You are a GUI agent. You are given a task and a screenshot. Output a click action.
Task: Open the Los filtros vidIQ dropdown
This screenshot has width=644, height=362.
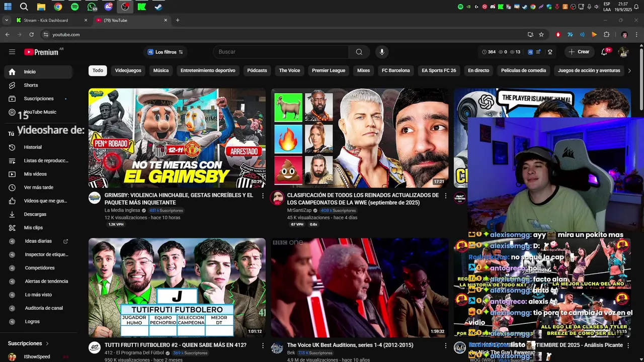(x=165, y=52)
